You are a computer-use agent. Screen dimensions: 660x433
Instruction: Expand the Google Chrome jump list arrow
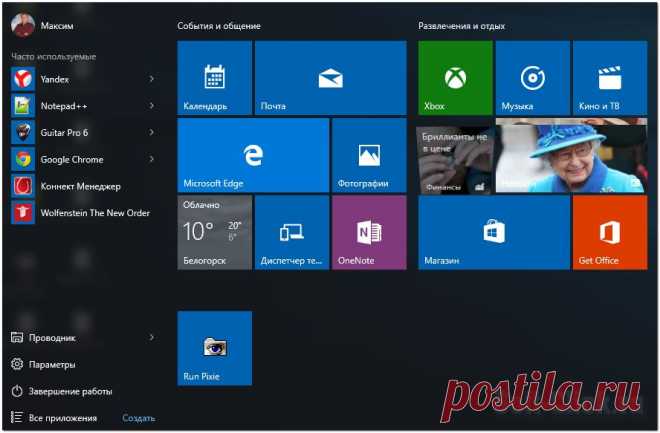pyautogui.click(x=151, y=158)
